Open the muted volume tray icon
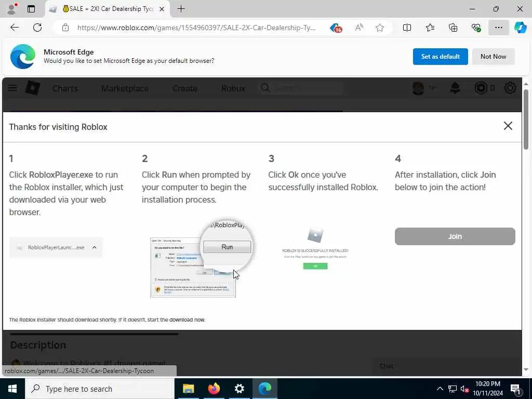532x399 pixels. click(464, 389)
